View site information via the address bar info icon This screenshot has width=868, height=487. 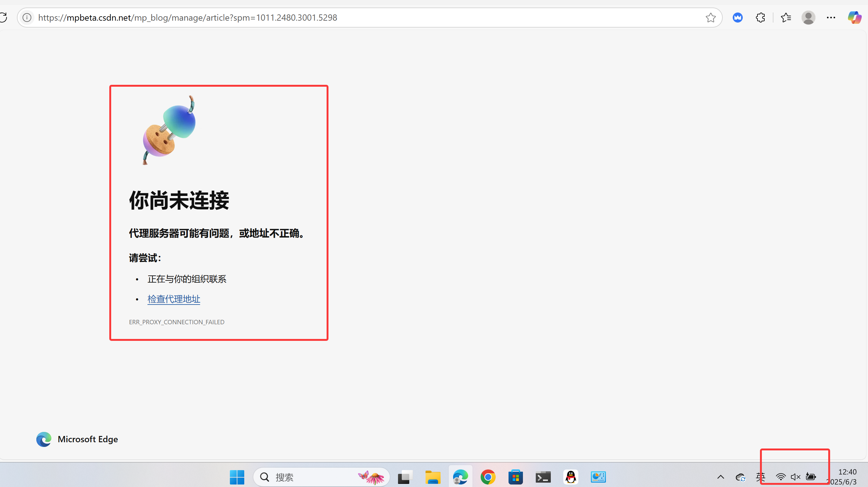point(27,18)
